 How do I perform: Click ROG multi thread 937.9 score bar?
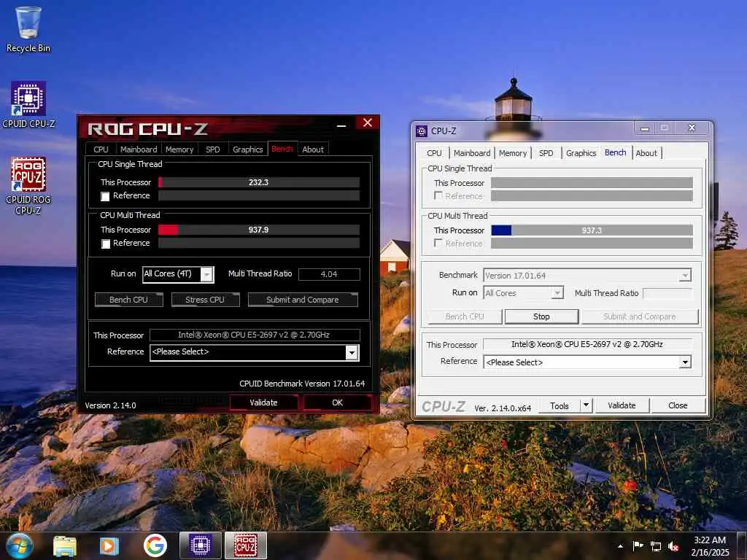[x=259, y=230]
